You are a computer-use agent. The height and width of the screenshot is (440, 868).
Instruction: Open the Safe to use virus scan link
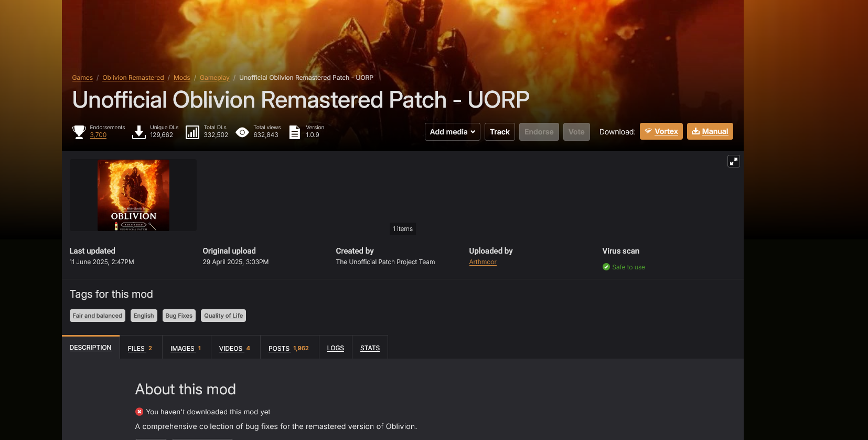(628, 267)
